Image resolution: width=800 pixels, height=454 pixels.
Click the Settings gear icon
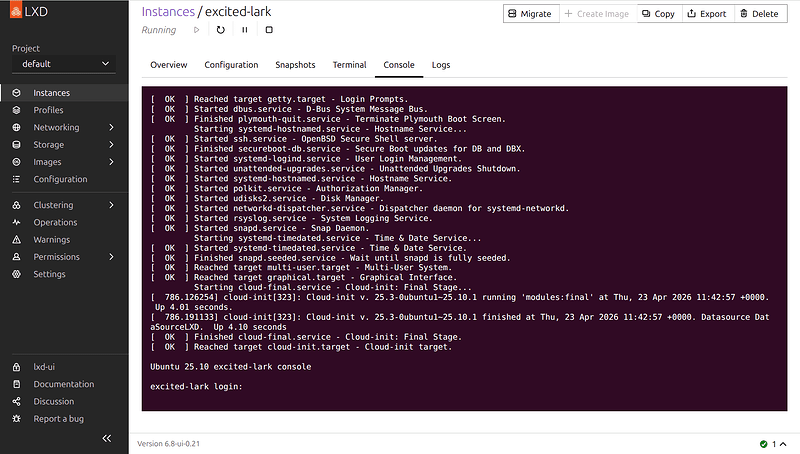(16, 274)
